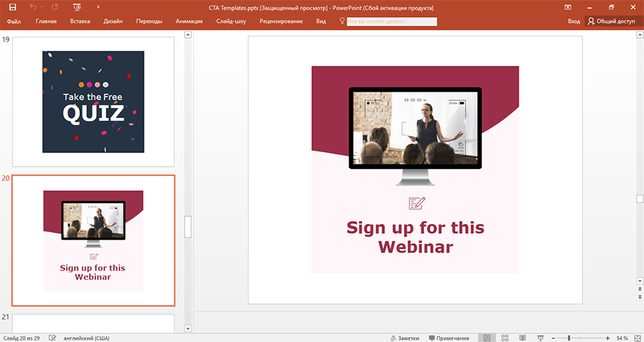
Task: Toggle the Заметки notes pane button
Action: [404, 338]
